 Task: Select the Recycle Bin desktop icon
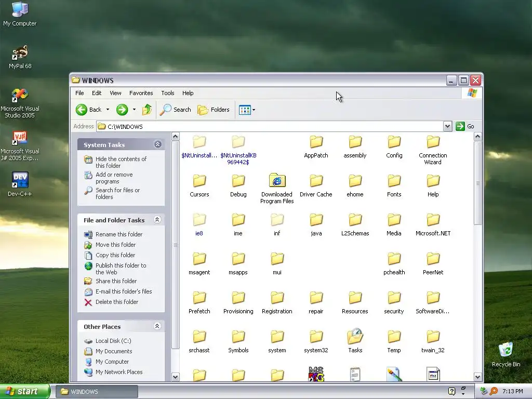pos(506,354)
